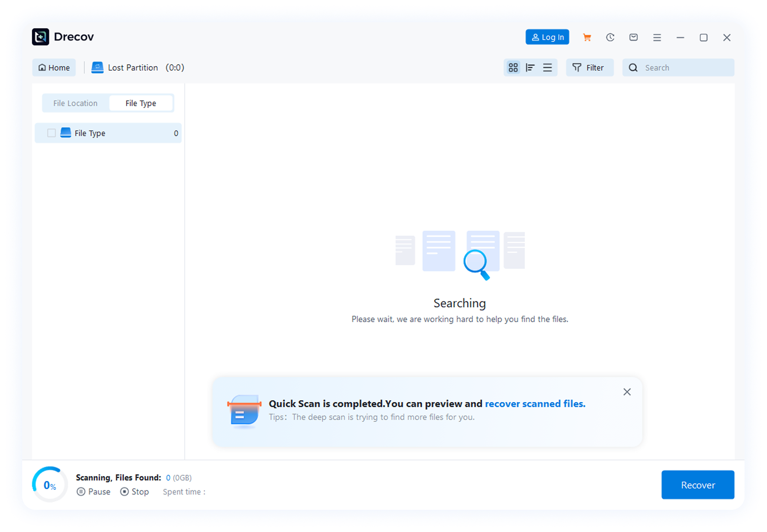Click the Lost Partition breadcrumb

(133, 68)
